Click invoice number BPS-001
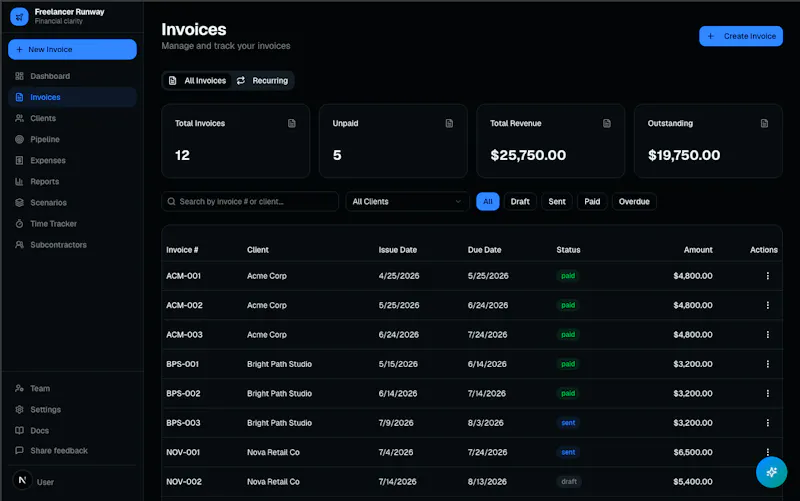 pyautogui.click(x=182, y=364)
